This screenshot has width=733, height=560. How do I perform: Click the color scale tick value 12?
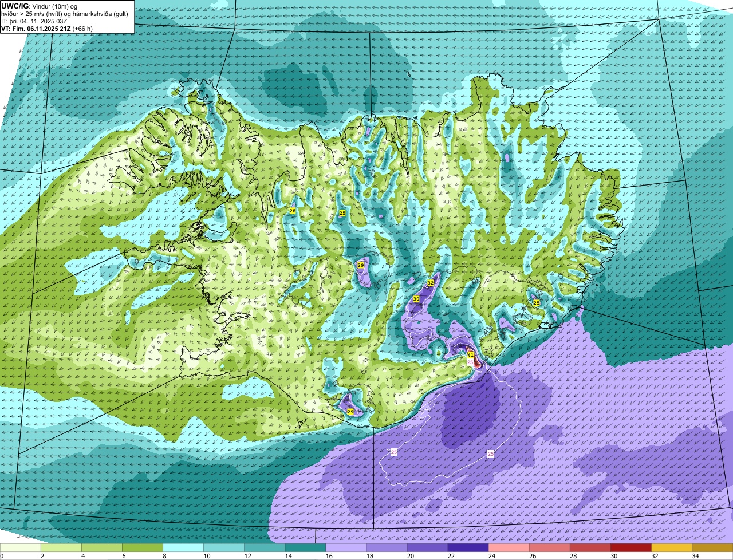pyautogui.click(x=247, y=556)
